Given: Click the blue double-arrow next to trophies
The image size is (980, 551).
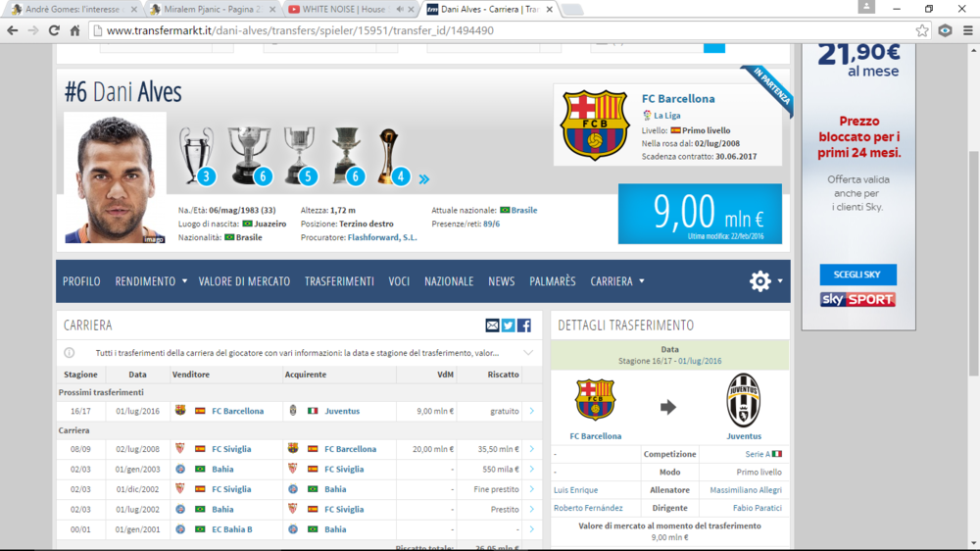Looking at the screenshot, I should pos(424,179).
